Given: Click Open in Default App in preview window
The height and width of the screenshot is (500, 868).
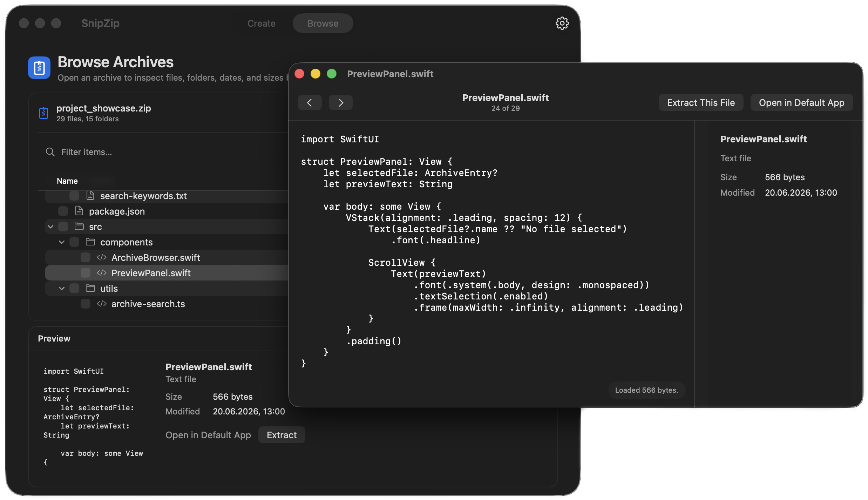Looking at the screenshot, I should pos(801,102).
